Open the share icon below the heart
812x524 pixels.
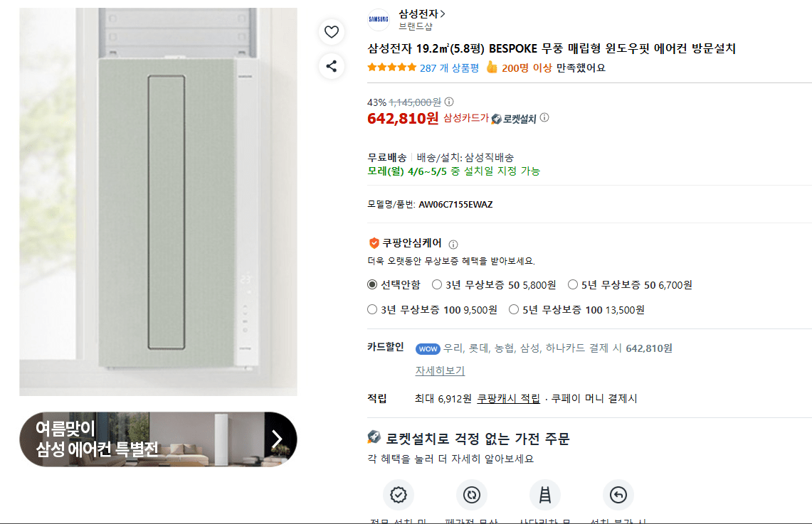pyautogui.click(x=332, y=65)
